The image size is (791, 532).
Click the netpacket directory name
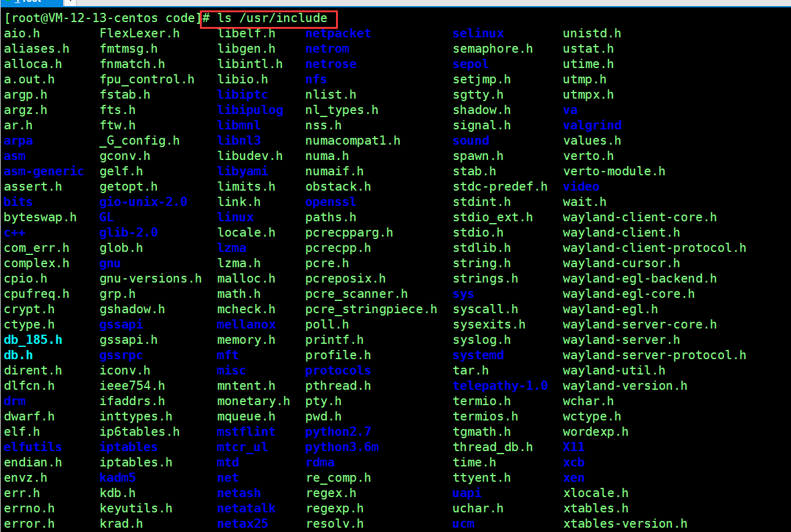click(x=338, y=34)
